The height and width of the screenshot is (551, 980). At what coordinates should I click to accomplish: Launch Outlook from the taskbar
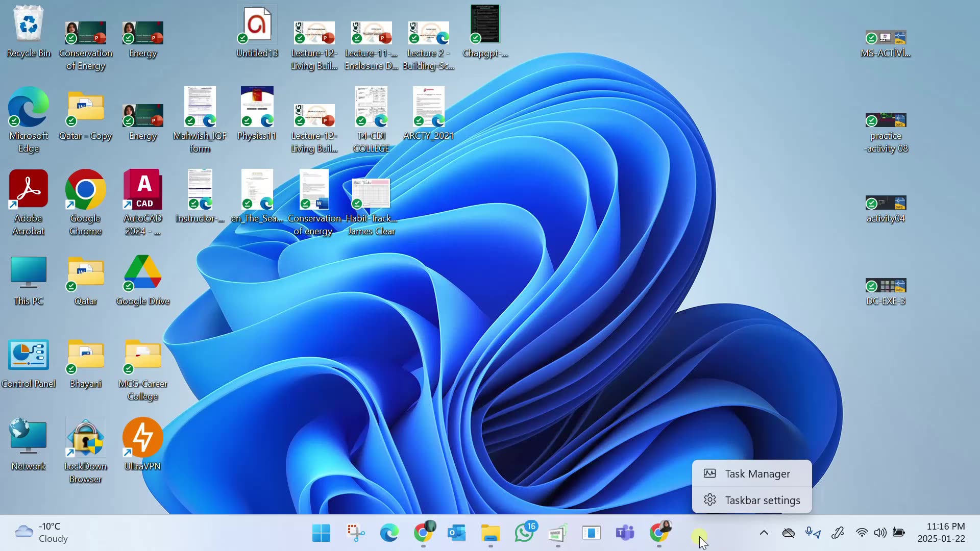click(x=457, y=533)
